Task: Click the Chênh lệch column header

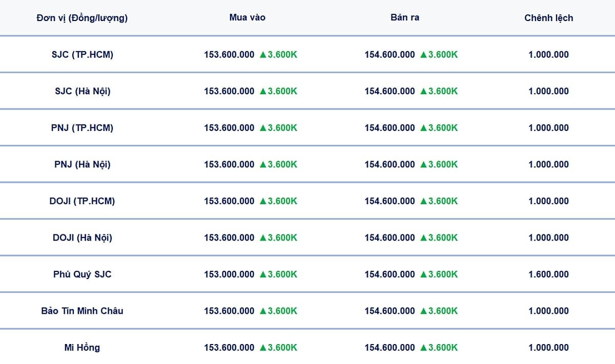Action: [548, 18]
